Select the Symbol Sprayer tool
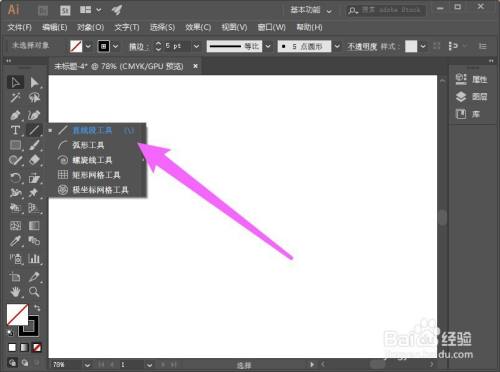Image resolution: width=500 pixels, height=372 pixels. coord(15,258)
